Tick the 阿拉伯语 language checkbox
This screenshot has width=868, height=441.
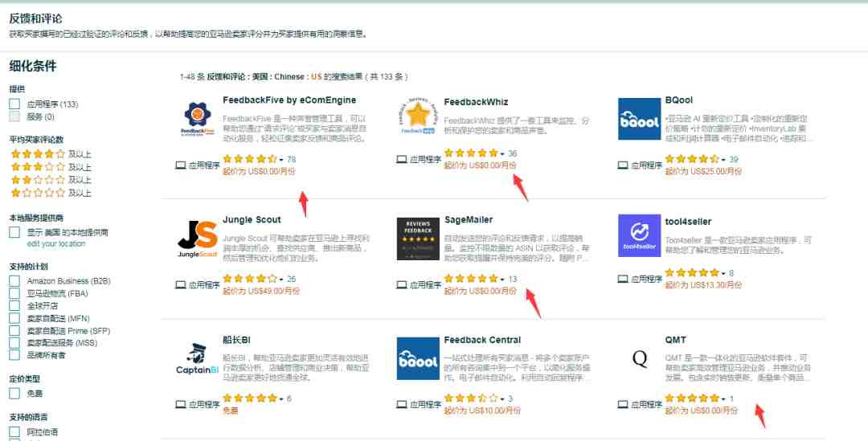[15, 431]
